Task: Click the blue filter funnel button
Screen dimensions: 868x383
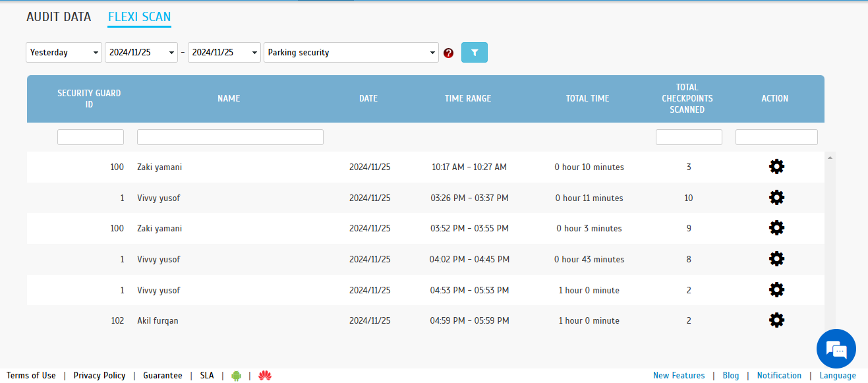Action: pyautogui.click(x=474, y=53)
